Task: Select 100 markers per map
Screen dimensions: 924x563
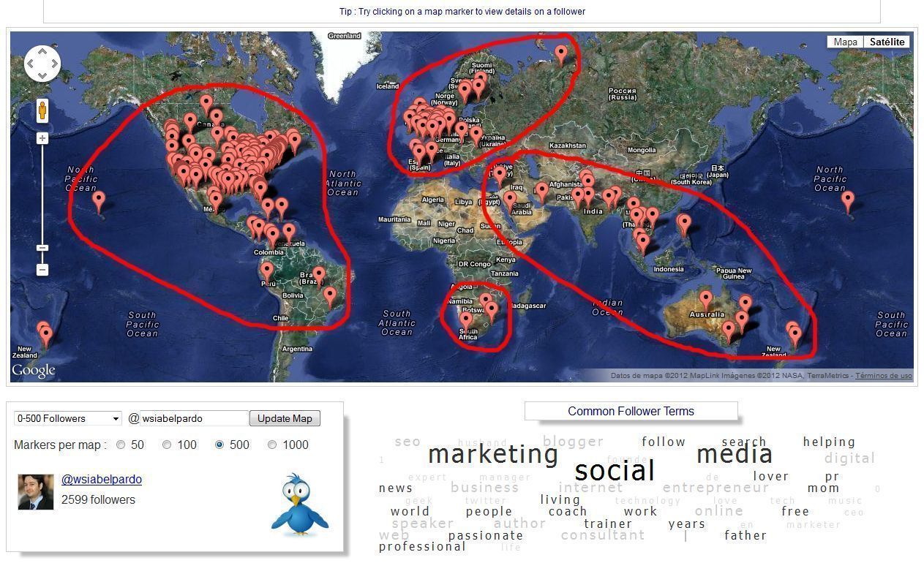Action: pyautogui.click(x=167, y=445)
